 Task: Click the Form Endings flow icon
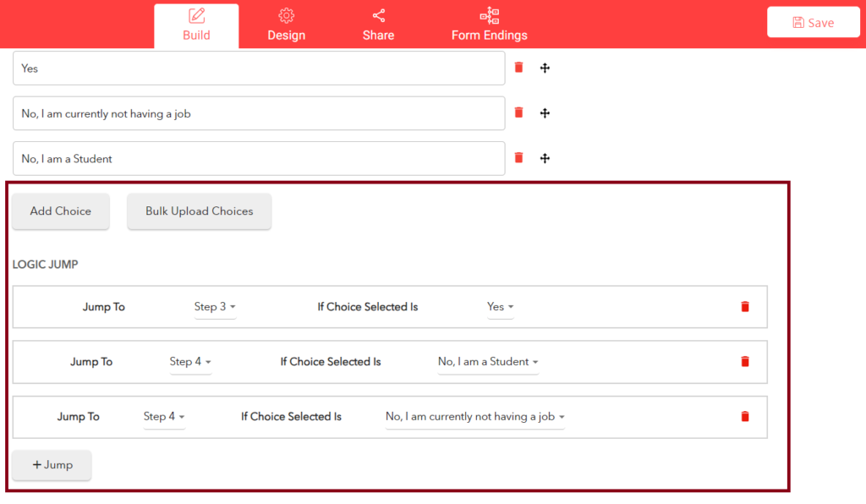489,14
